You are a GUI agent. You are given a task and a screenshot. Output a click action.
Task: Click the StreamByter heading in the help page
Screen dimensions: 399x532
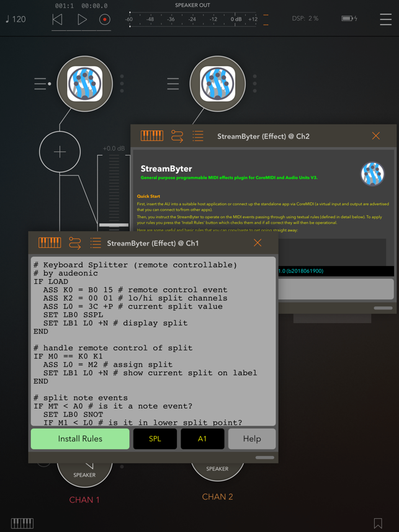[x=166, y=169]
